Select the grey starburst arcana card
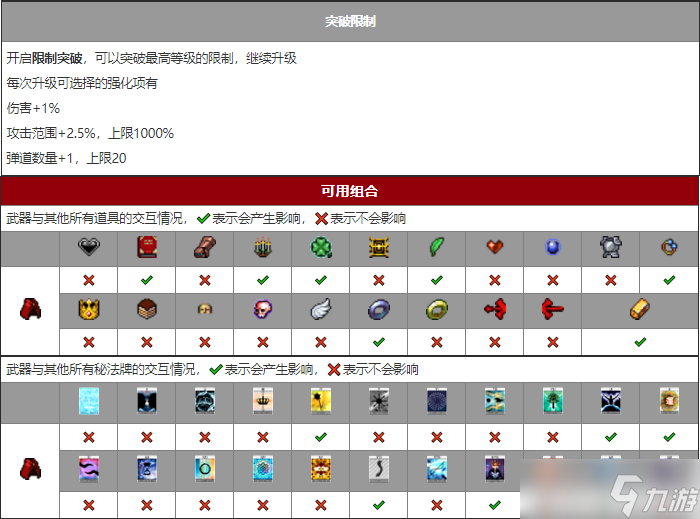The height and width of the screenshot is (519, 700). (379, 401)
